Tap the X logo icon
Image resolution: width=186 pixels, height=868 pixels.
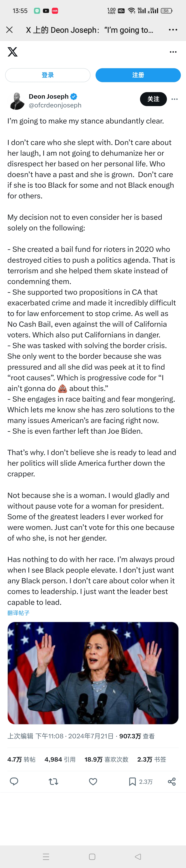click(12, 52)
